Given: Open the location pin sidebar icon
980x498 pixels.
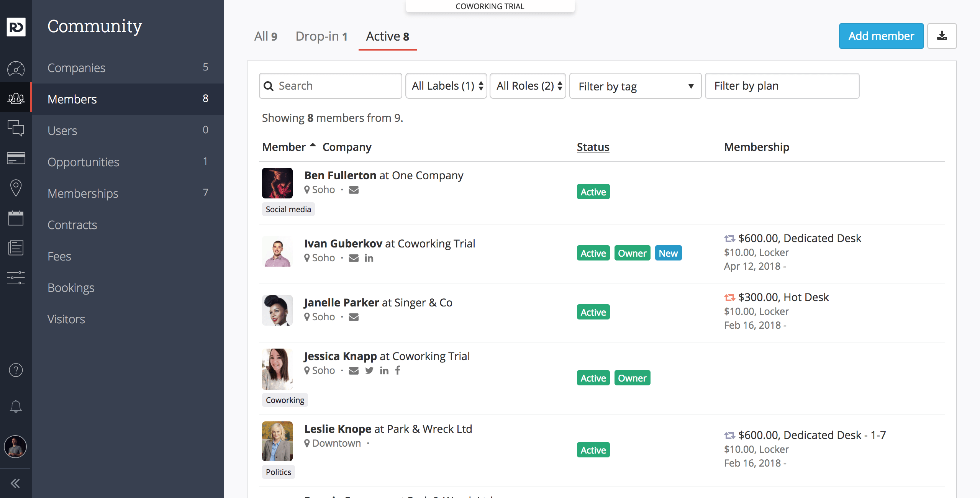Looking at the screenshot, I should (16, 188).
